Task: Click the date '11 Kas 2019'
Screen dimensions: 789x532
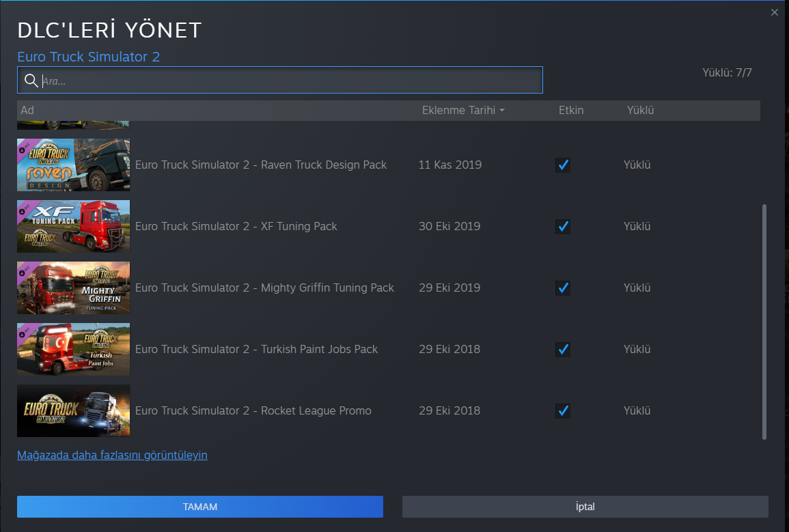Action: [x=450, y=165]
